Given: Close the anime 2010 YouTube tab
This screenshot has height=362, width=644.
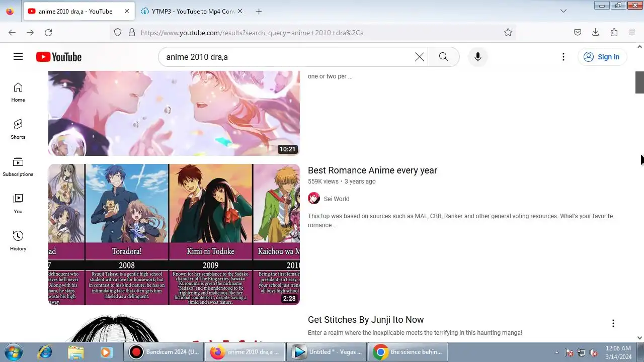Looking at the screenshot, I should click(126, 11).
